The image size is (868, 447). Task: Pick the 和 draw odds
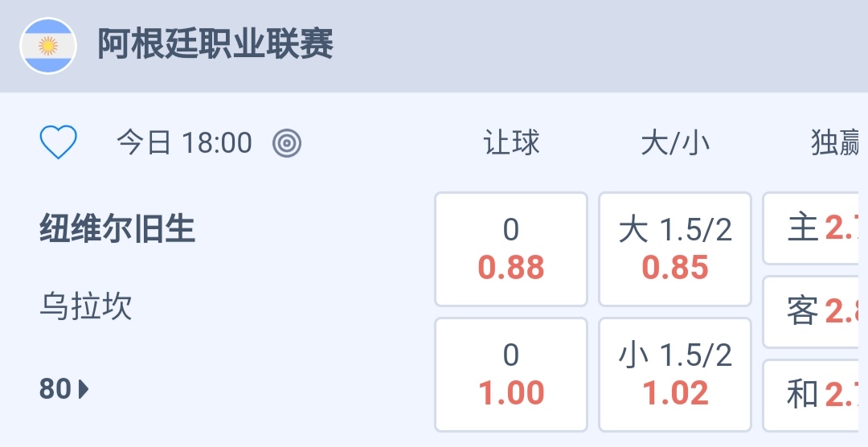(x=817, y=395)
